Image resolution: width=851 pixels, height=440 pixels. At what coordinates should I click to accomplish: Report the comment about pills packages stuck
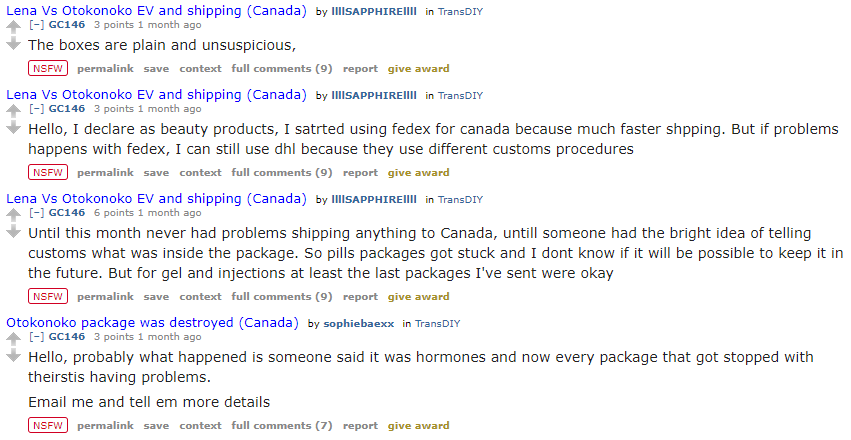(x=360, y=297)
